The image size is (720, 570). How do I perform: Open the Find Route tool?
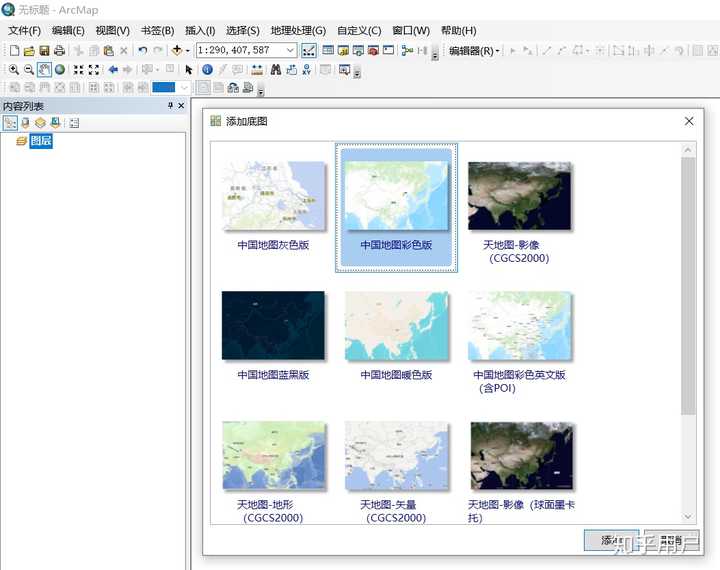(291, 70)
